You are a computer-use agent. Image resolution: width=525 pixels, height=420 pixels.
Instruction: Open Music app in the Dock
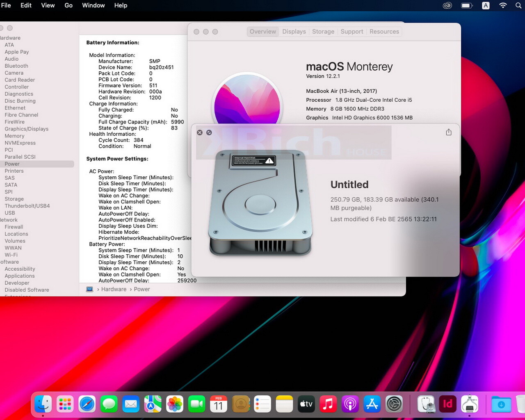[328, 404]
